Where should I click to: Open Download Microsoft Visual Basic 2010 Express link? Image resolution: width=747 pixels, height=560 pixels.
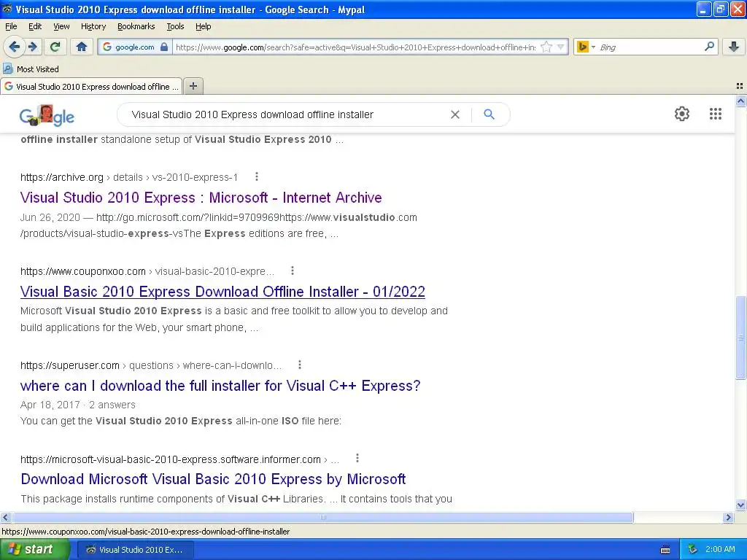(213, 478)
